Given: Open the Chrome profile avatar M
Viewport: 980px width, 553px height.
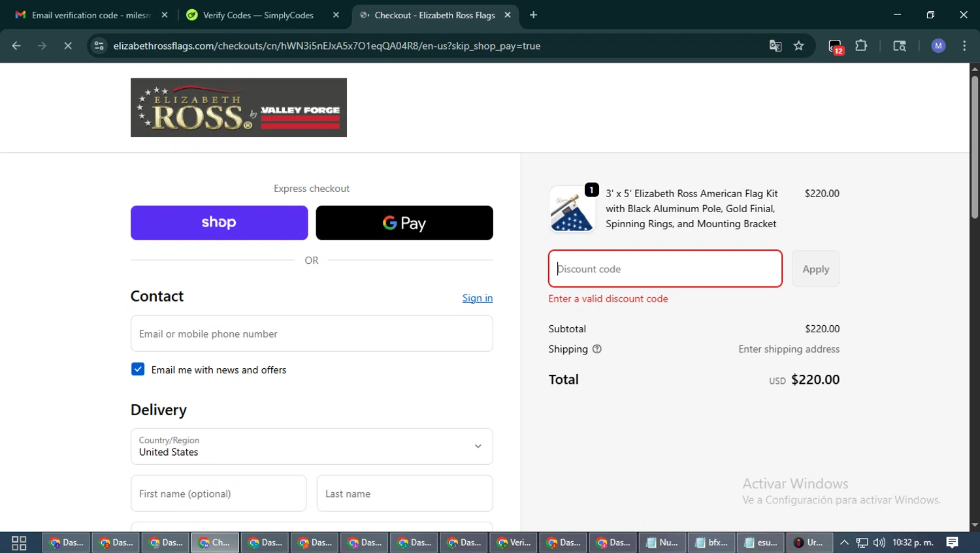Looking at the screenshot, I should pos(938,46).
